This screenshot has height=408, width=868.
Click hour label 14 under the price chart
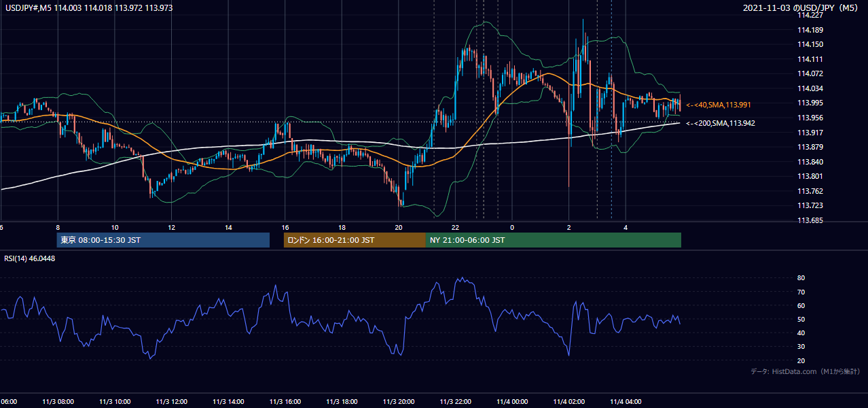tap(228, 228)
